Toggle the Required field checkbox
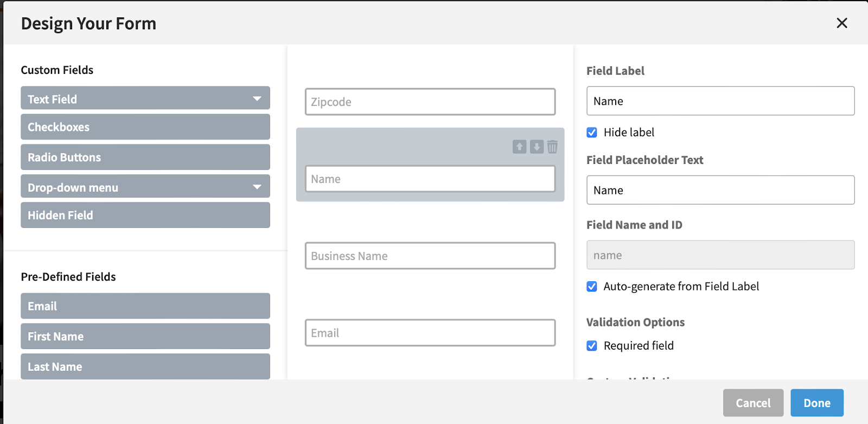 click(x=592, y=346)
